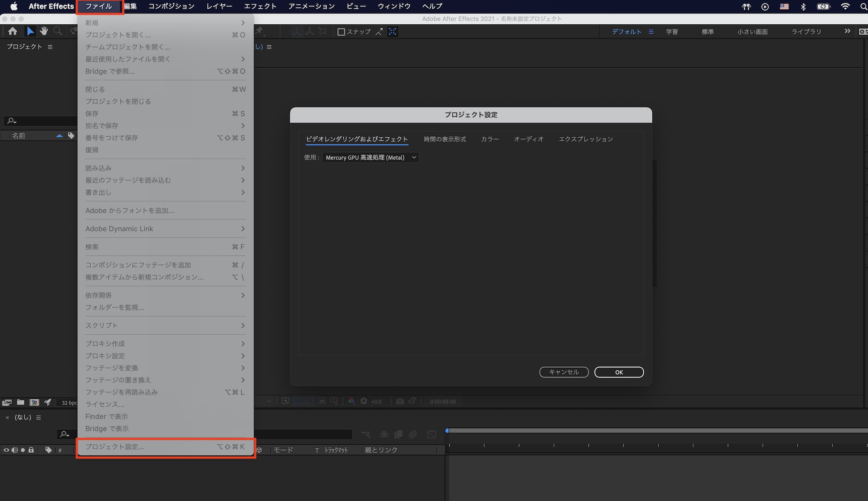Choose プロジェクト設定... from File menu
Image resolution: width=868 pixels, height=501 pixels.
point(115,447)
